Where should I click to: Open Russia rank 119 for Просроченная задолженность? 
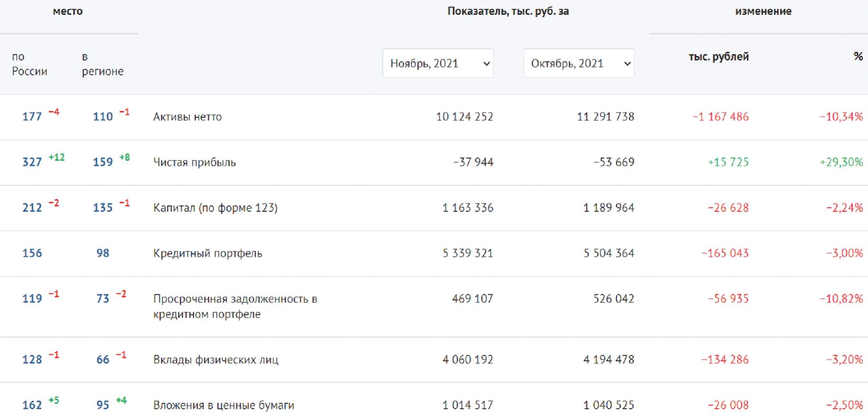click(32, 299)
